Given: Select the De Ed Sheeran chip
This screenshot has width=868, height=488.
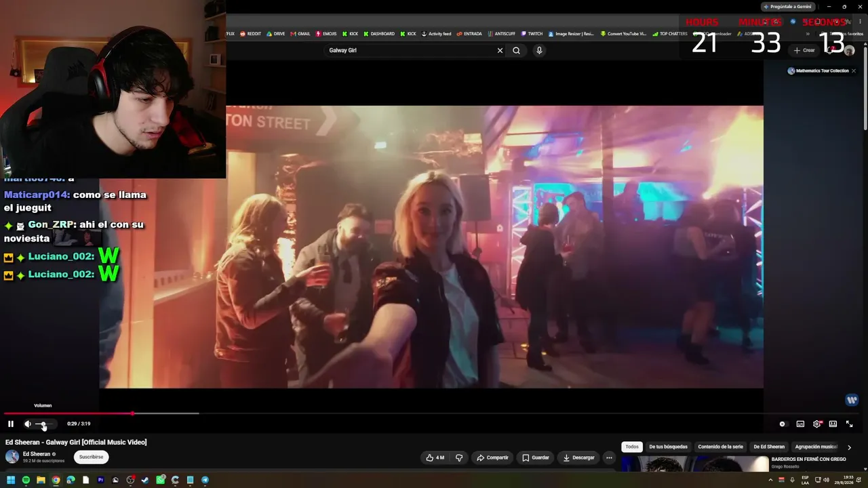Looking at the screenshot, I should (x=769, y=447).
